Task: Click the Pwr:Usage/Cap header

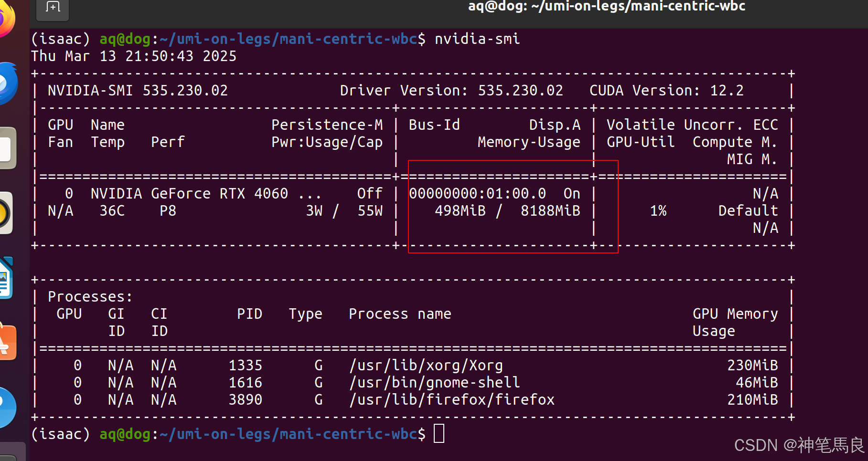Action: point(327,142)
